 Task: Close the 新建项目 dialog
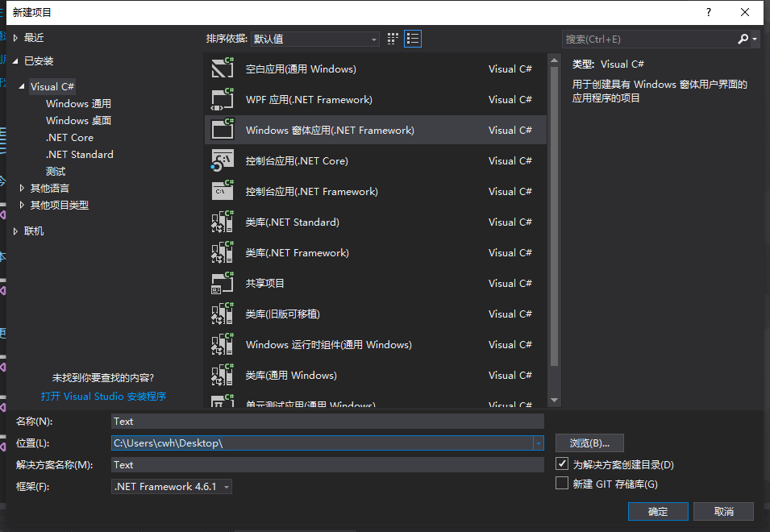tap(744, 12)
